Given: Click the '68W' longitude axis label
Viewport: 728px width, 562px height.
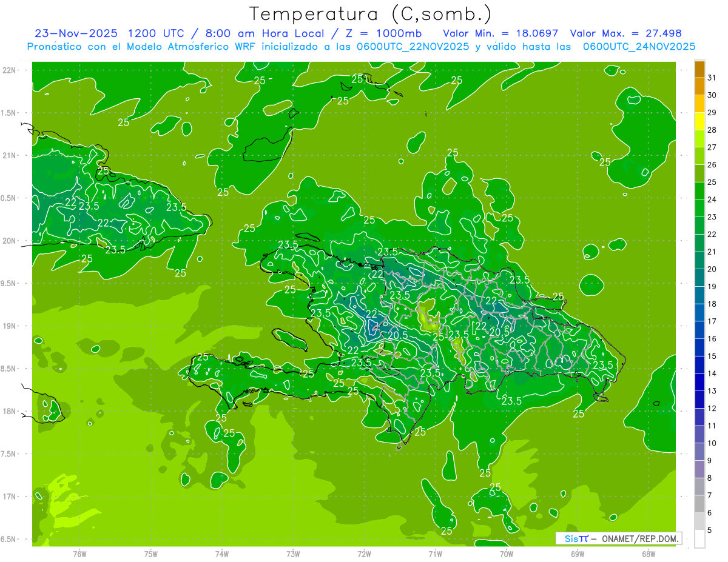Looking at the screenshot, I should [649, 554].
